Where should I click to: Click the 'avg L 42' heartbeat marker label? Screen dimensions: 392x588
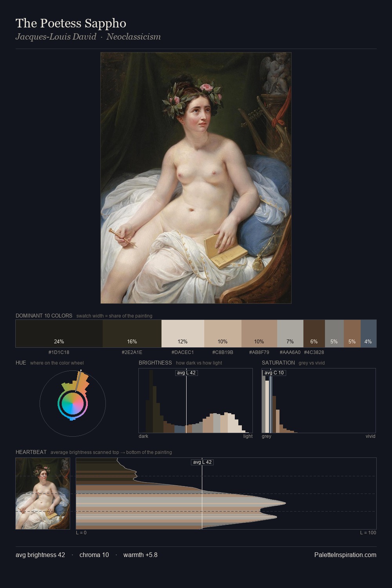point(202,462)
